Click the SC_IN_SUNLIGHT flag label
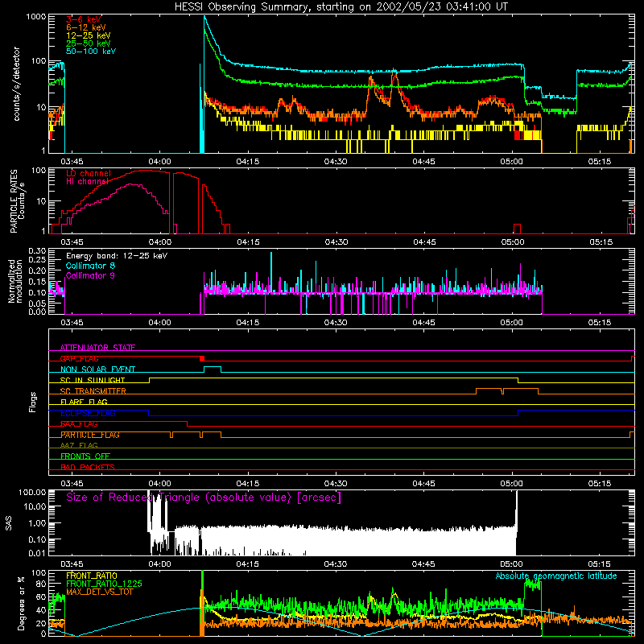 (93, 380)
